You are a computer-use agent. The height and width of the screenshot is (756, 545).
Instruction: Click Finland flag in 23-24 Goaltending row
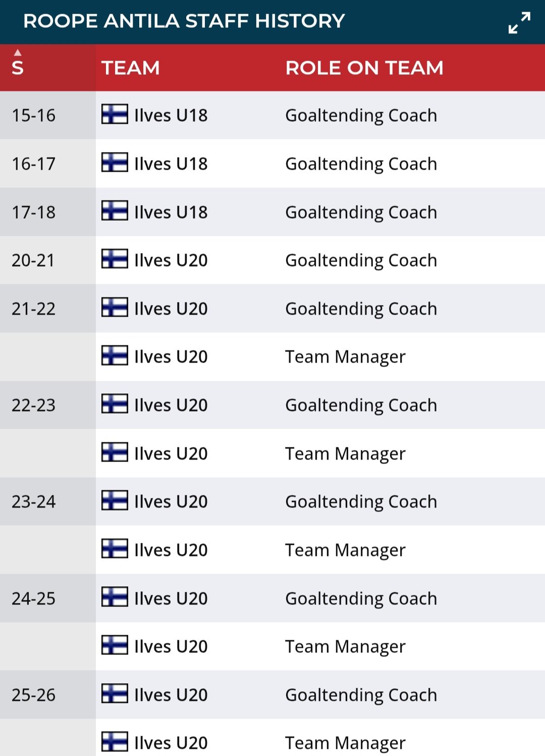[x=115, y=501]
